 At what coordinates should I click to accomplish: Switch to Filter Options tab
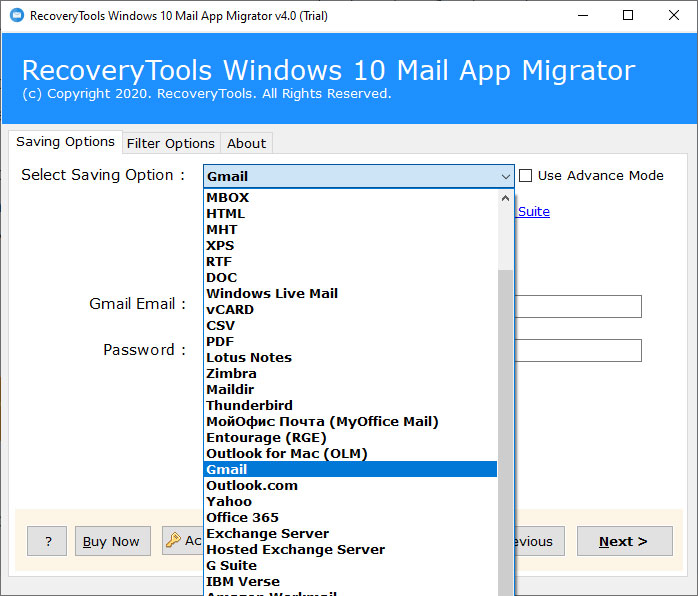click(171, 143)
